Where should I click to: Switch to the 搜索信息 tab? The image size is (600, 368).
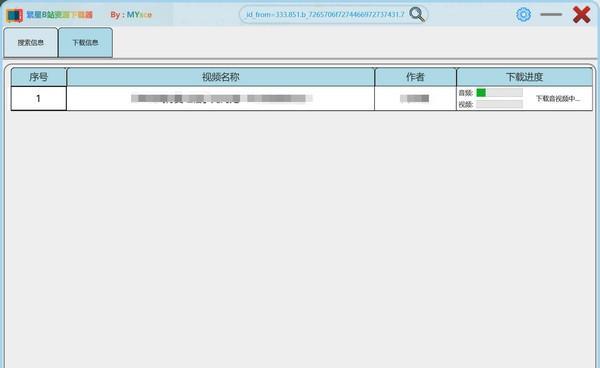point(31,42)
